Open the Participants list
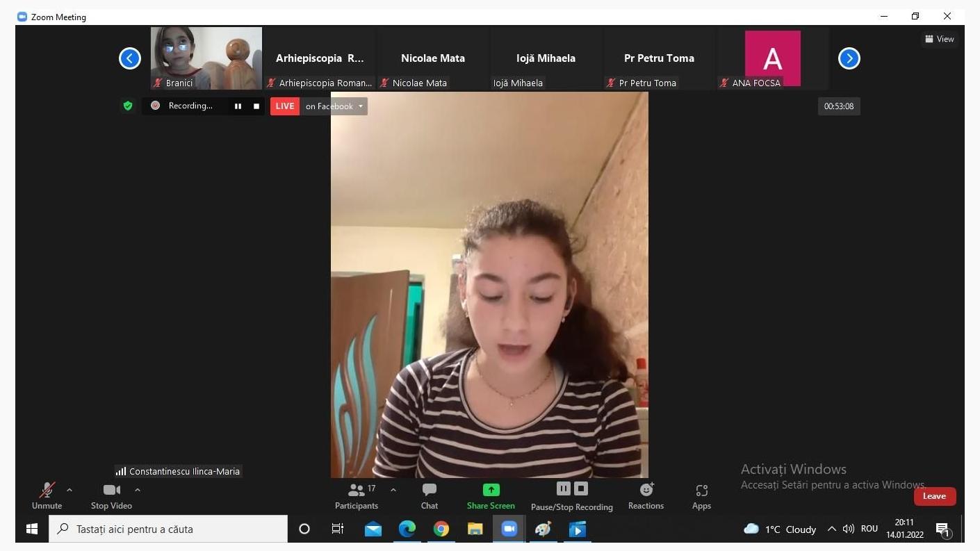980x551 pixels. (357, 495)
